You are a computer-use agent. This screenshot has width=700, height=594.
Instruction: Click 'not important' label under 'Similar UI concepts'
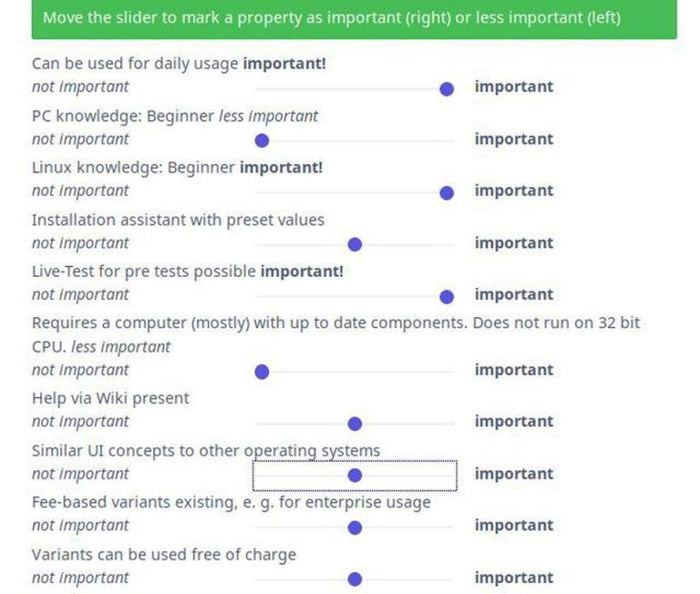[80, 474]
